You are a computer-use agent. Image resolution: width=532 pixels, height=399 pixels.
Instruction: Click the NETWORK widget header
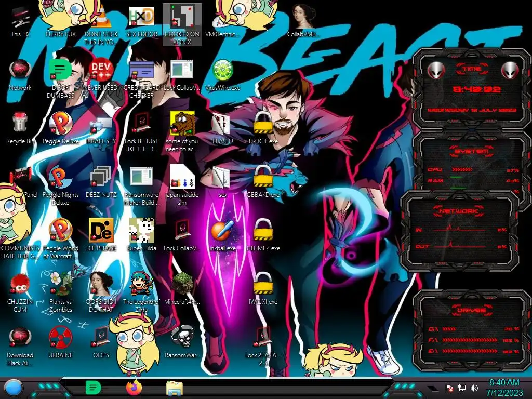pyautogui.click(x=458, y=211)
